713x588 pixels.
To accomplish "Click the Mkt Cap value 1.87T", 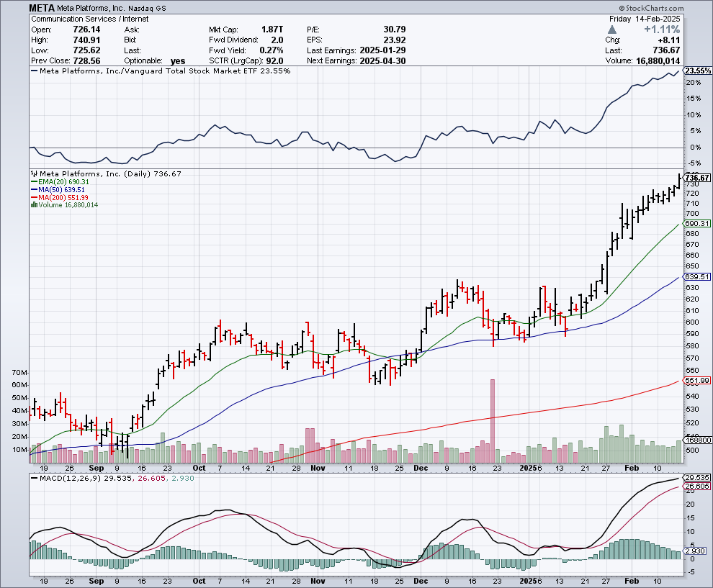I will (272, 30).
